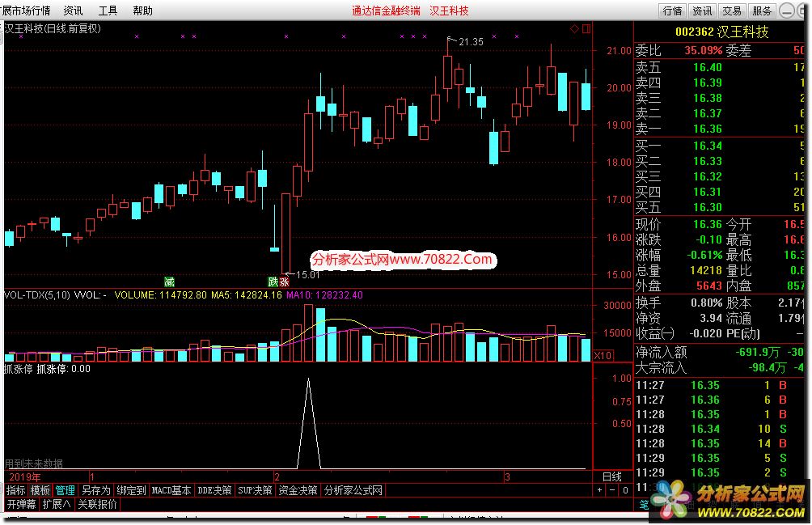
Task: Select the DDE决策 indicator tab
Action: (214, 490)
